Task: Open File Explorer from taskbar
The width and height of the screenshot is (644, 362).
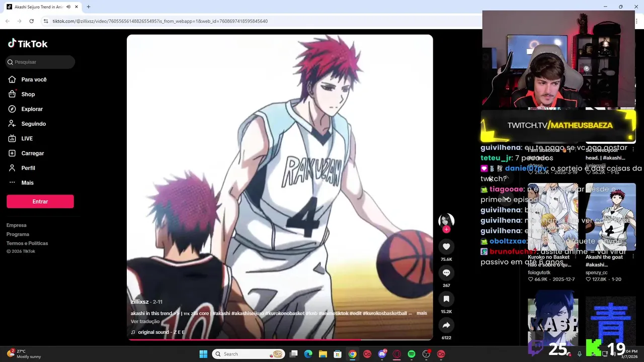Action: pos(323,354)
